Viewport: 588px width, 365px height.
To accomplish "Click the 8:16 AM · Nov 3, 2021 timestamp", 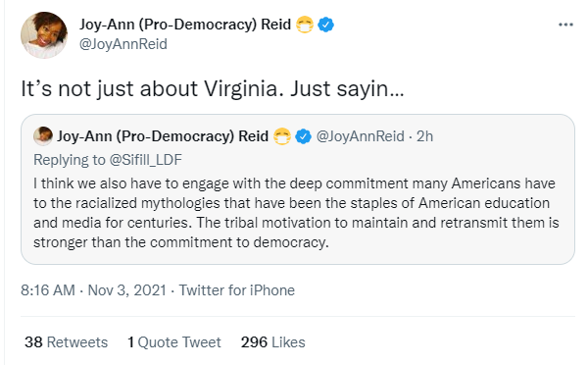I will pyautogui.click(x=93, y=290).
